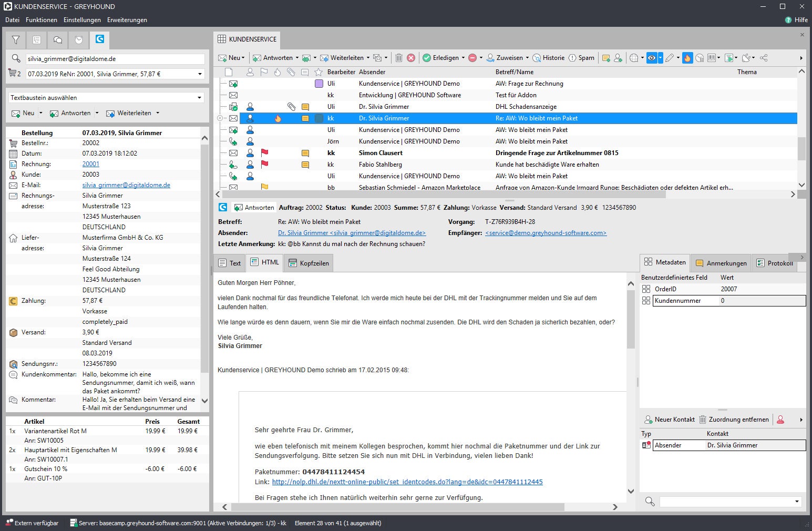The image size is (812, 531).
Task: Click the reply-all double green arrow icon
Action: [x=306, y=58]
